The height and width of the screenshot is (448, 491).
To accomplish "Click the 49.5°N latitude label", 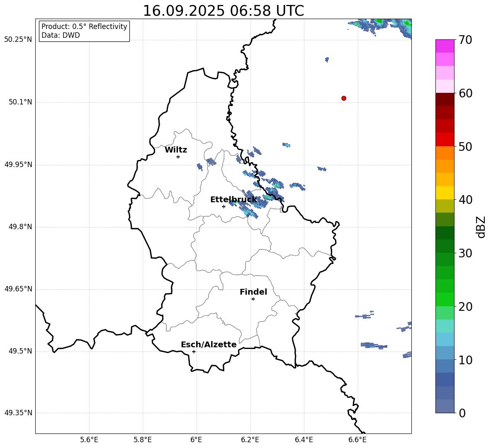I will pos(21,351).
